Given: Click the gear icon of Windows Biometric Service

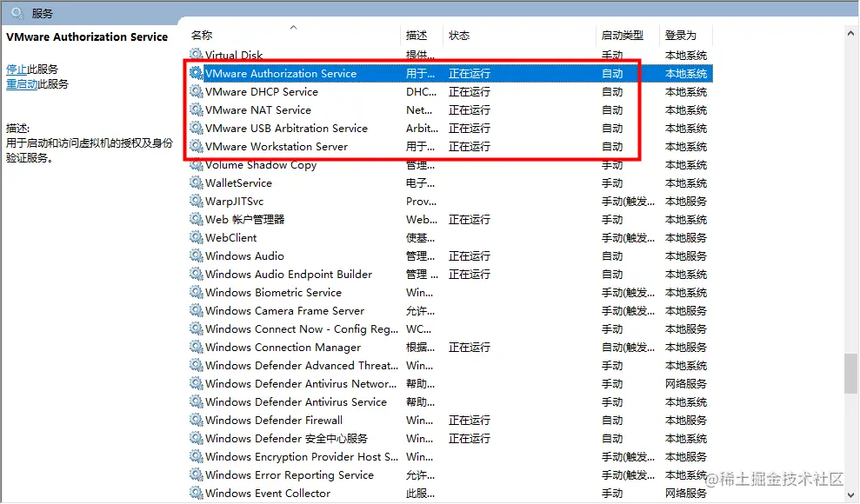Looking at the screenshot, I should [x=197, y=292].
